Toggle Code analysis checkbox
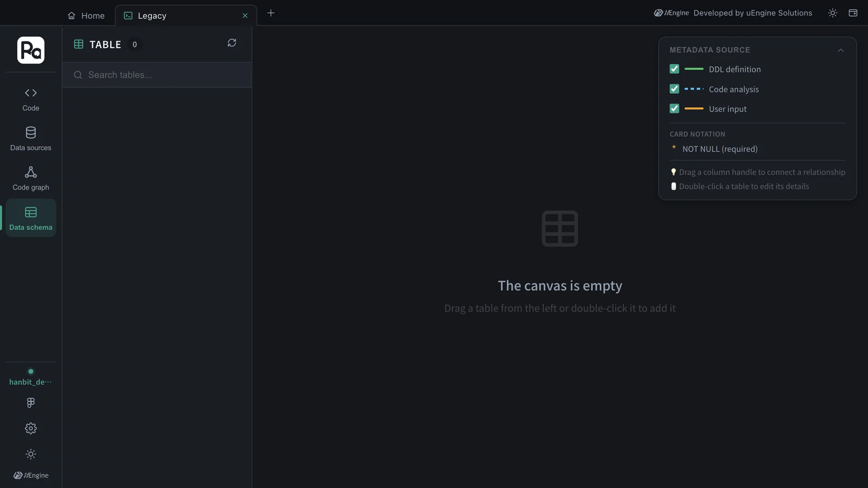The image size is (868, 488). pos(674,89)
